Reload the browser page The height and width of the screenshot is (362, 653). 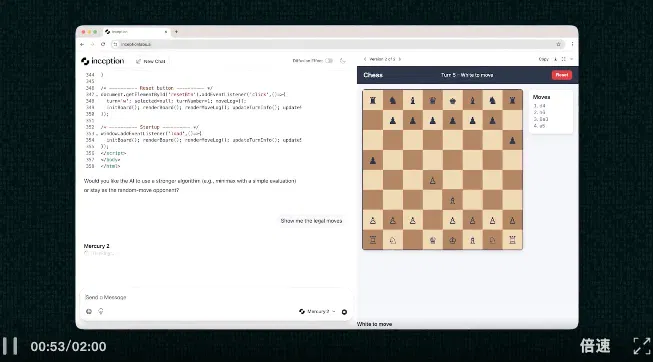coord(103,44)
